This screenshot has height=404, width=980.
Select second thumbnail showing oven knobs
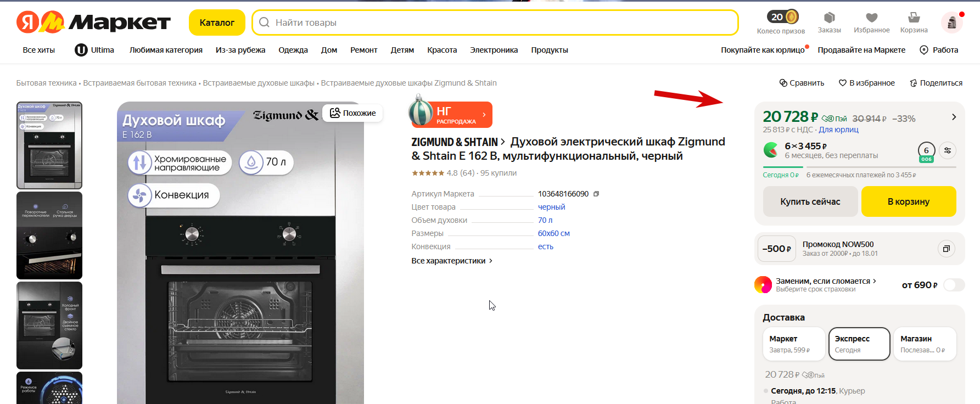point(49,235)
